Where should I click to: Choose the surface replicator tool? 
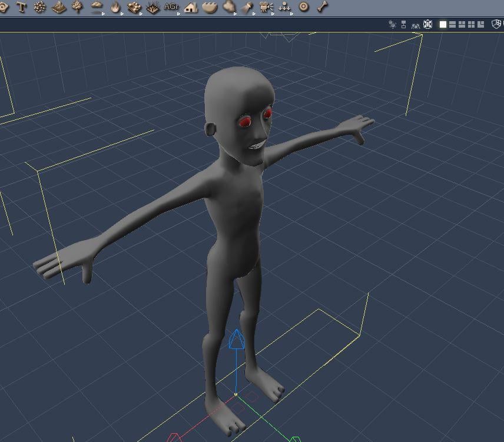coord(134,8)
